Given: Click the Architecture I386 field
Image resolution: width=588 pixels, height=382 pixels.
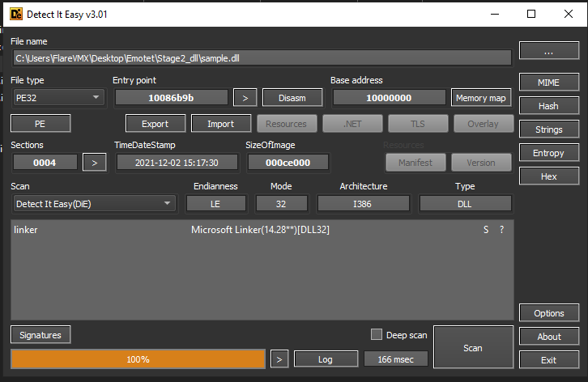Looking at the screenshot, I should tap(363, 204).
